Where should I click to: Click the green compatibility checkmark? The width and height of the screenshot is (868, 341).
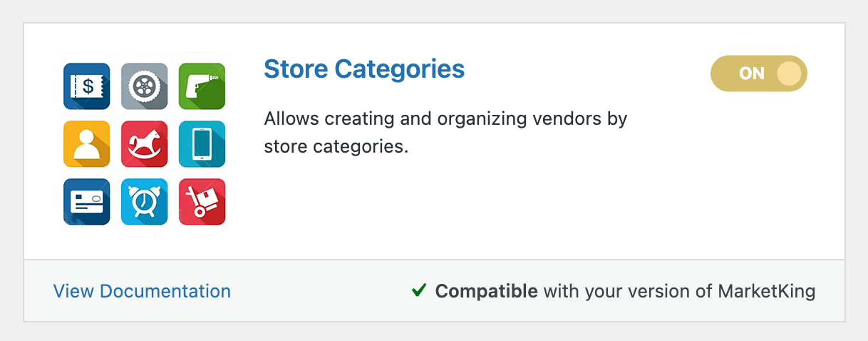419,290
